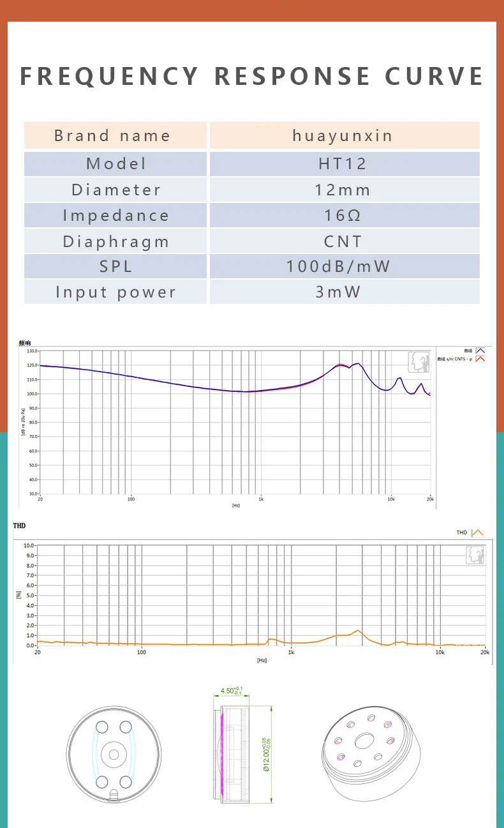Click the "SPL" label cell
The image size is (504, 828).
pyautogui.click(x=115, y=266)
